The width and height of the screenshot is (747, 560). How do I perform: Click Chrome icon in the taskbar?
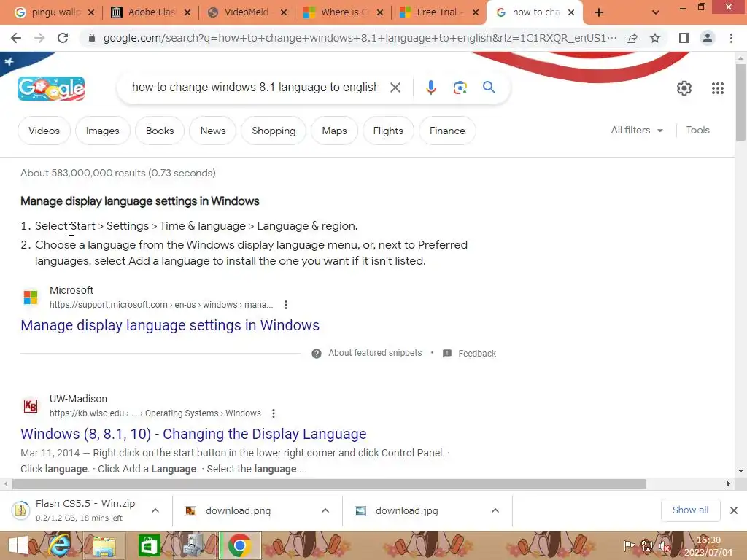(x=239, y=545)
